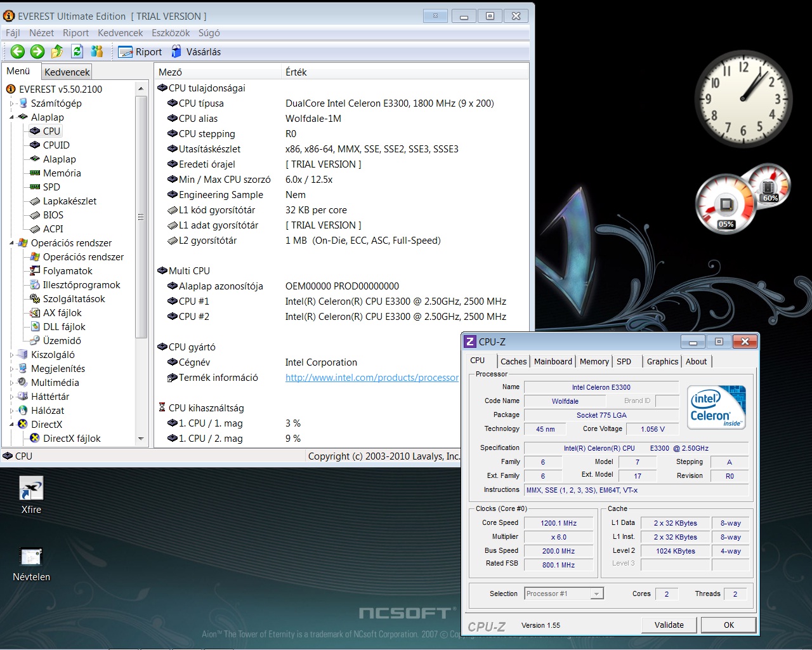Open the Xfire desktop shortcut
This screenshot has height=650, width=812.
(31, 495)
